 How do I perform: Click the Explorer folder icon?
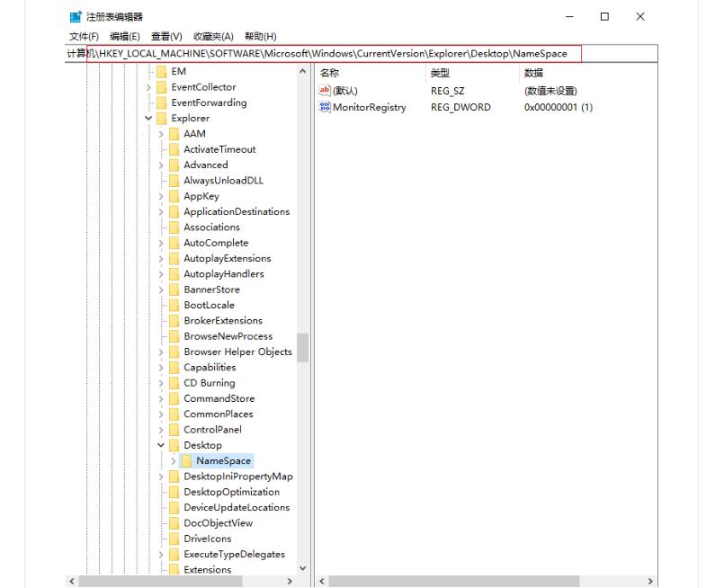(x=161, y=118)
